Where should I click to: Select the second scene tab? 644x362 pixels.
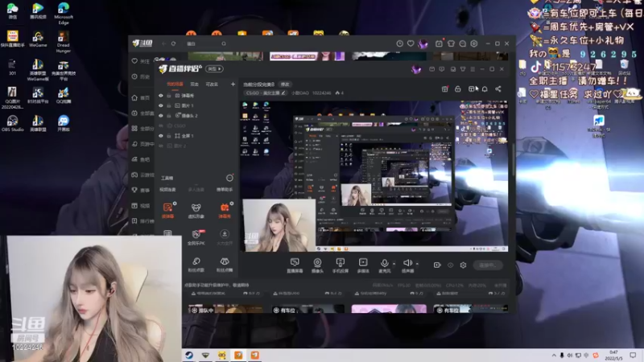194,84
